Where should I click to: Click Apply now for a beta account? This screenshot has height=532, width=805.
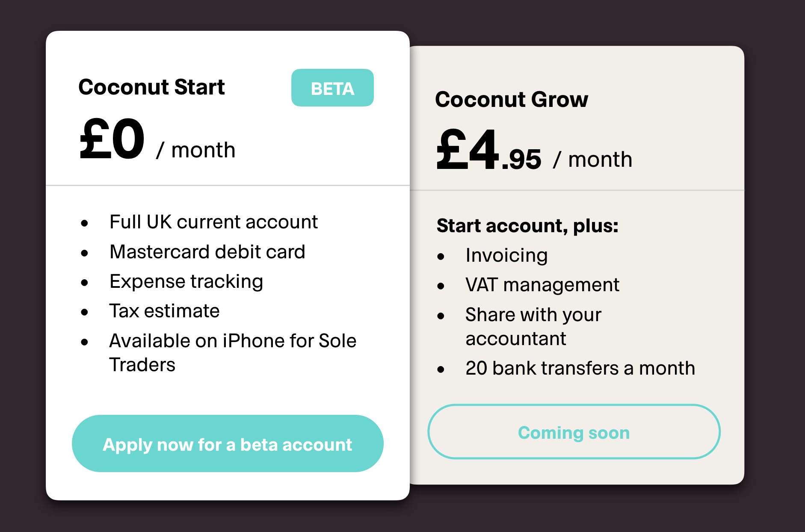pyautogui.click(x=228, y=443)
